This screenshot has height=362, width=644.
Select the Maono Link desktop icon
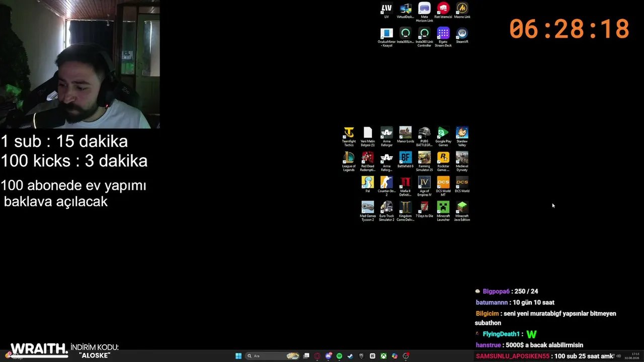click(462, 11)
